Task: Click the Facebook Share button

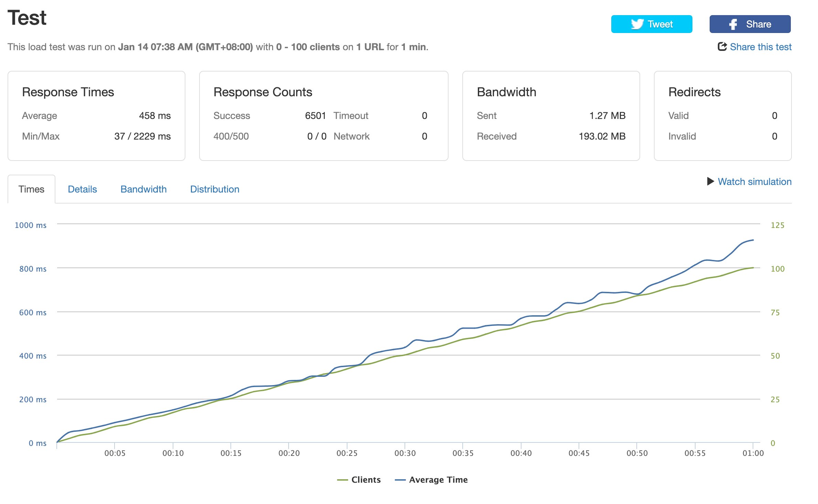Action: click(x=750, y=24)
